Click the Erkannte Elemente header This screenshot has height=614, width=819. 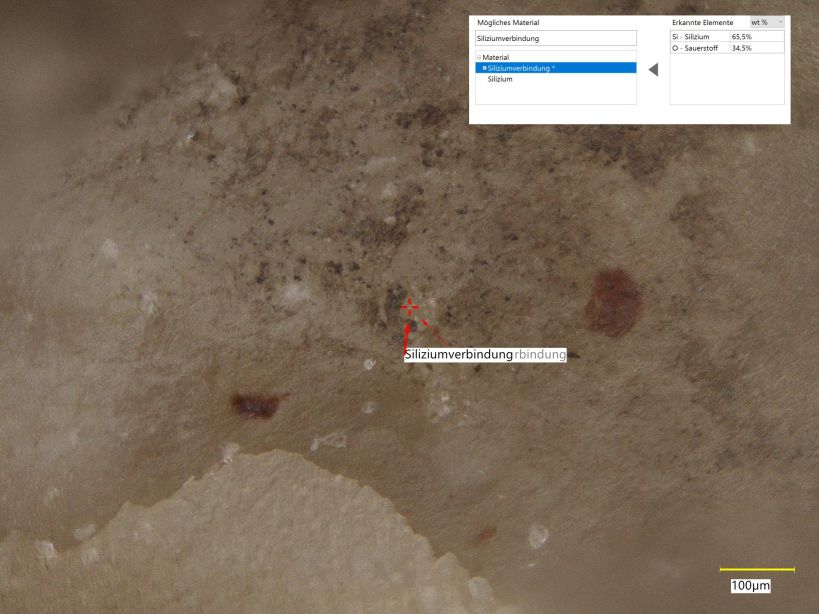tap(703, 22)
